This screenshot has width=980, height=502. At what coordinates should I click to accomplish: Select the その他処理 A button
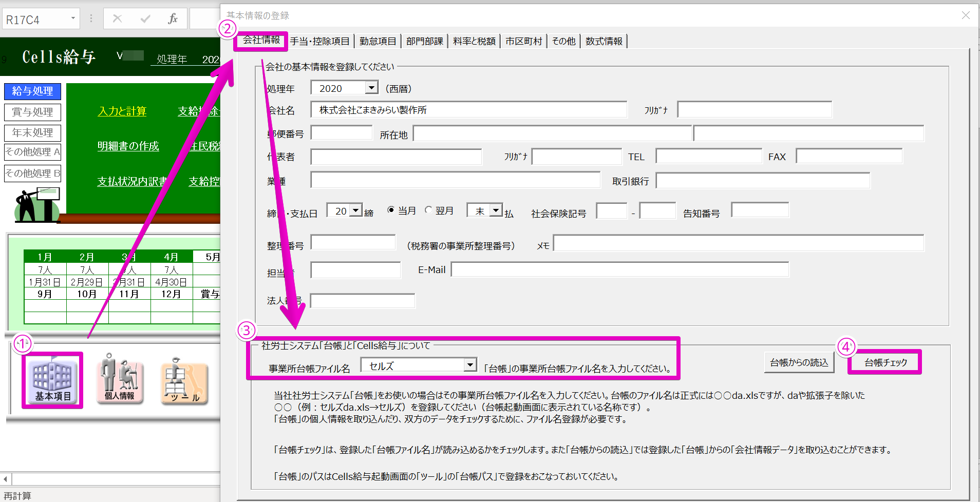point(33,152)
